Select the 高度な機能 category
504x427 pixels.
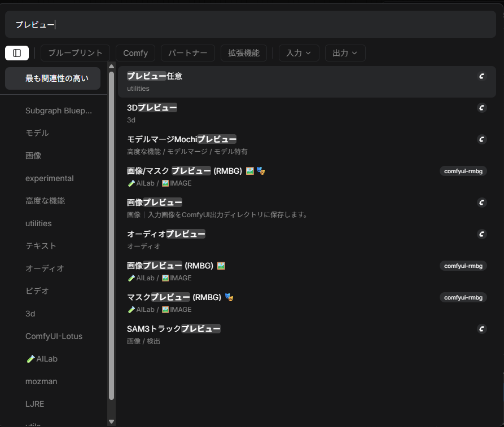(52, 201)
